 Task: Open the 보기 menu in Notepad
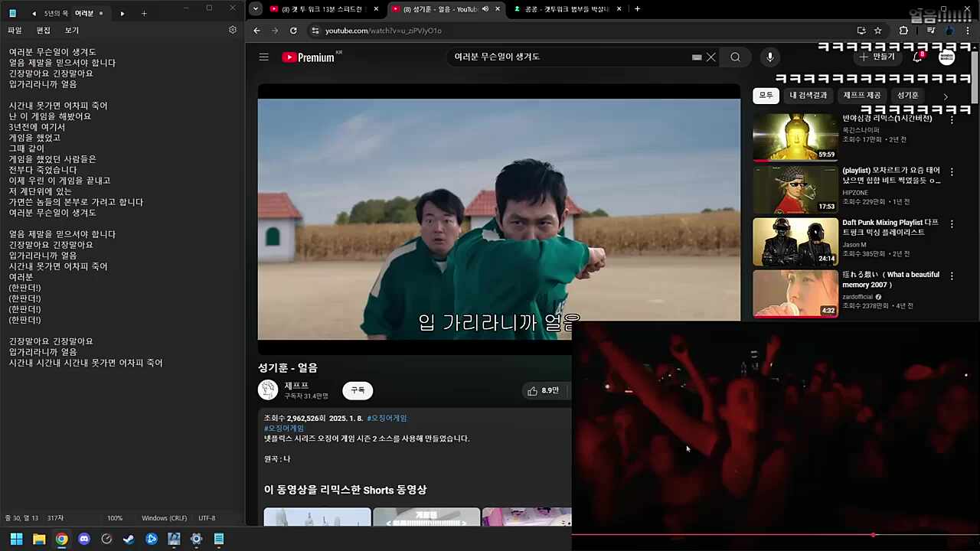click(71, 31)
